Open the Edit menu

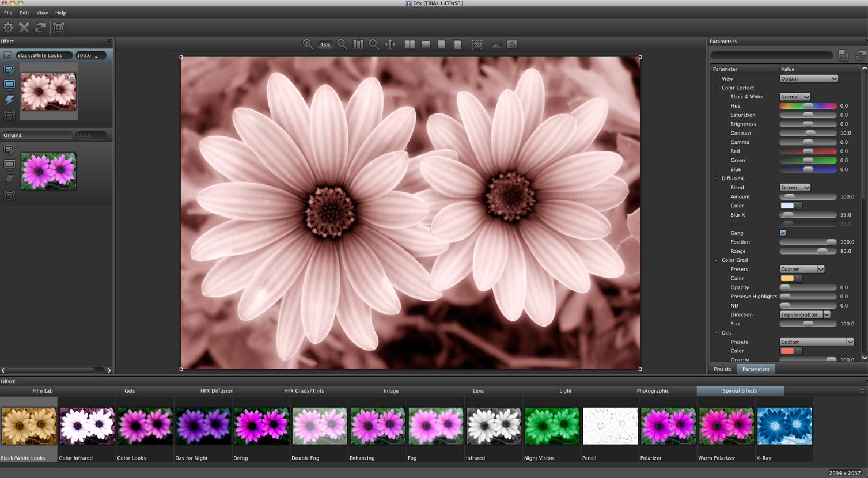pos(24,13)
